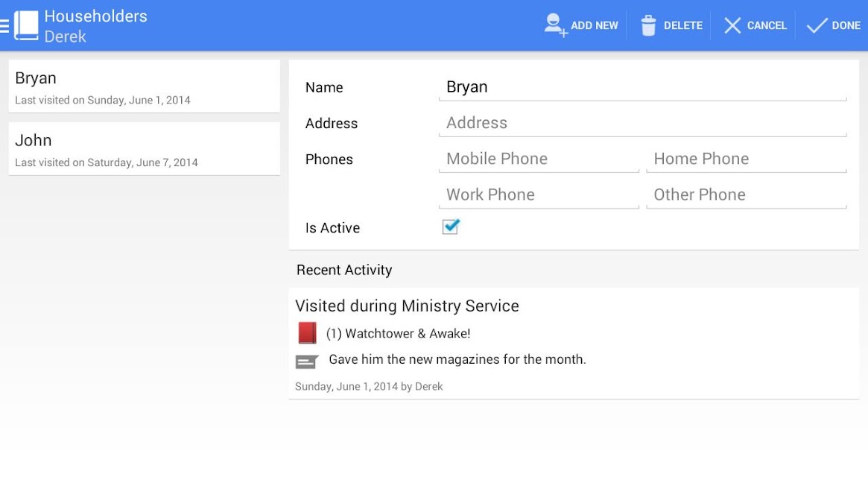Focus the Other Phone field
The height and width of the screenshot is (477, 868).
pyautogui.click(x=747, y=195)
